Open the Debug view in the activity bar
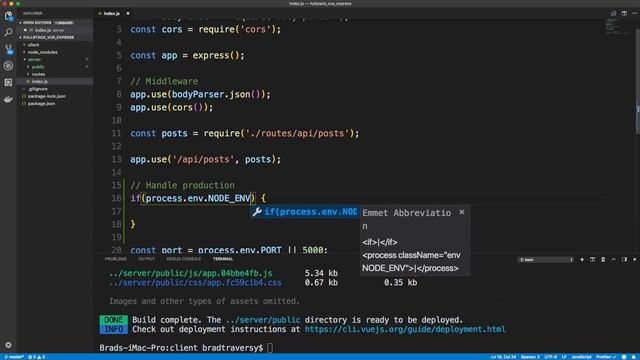The width and height of the screenshot is (640, 360). point(8,66)
